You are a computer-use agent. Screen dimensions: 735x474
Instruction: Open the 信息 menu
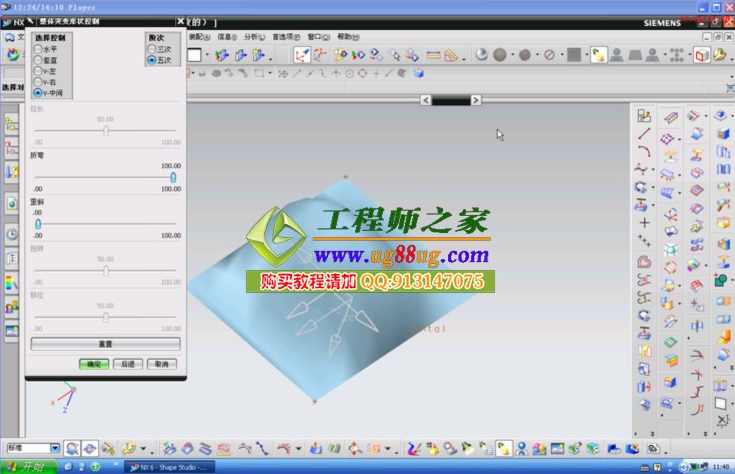click(x=227, y=37)
